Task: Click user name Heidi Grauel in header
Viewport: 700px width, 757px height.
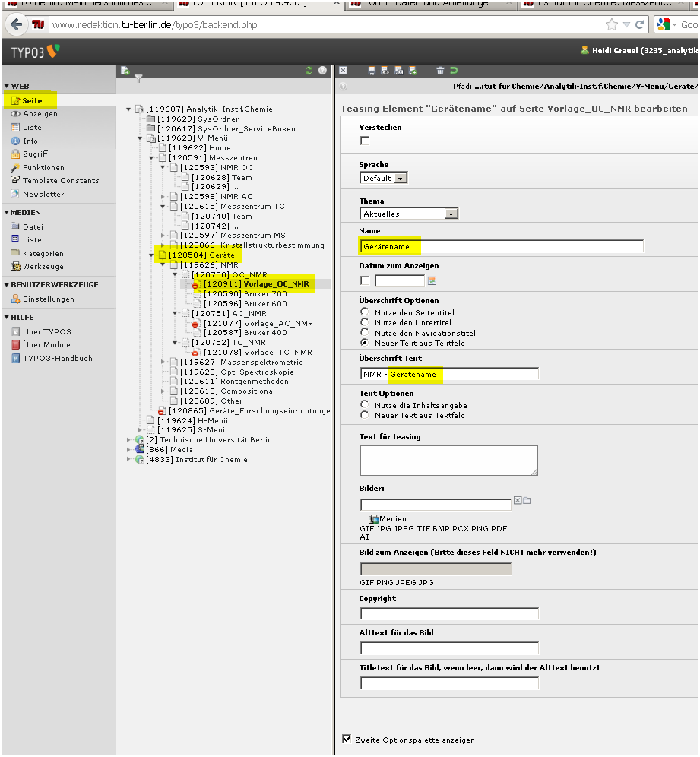Action: [645, 51]
